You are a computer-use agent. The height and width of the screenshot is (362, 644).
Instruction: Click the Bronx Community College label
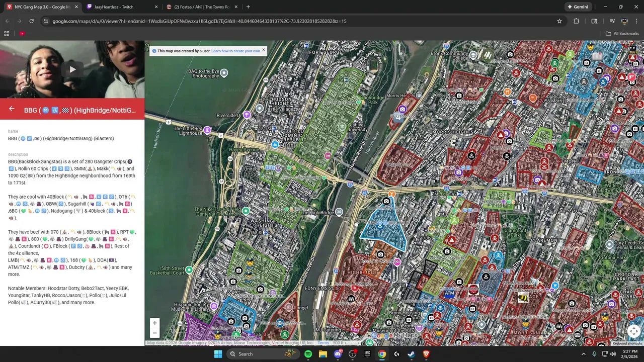tap(449, 56)
